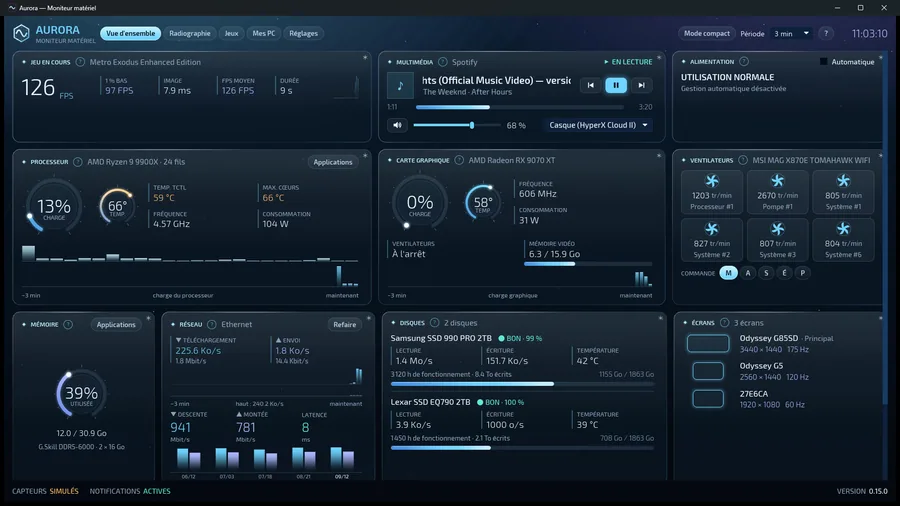This screenshot has height=506, width=900.
Task: Click the header question mark button
Action: coord(826,33)
